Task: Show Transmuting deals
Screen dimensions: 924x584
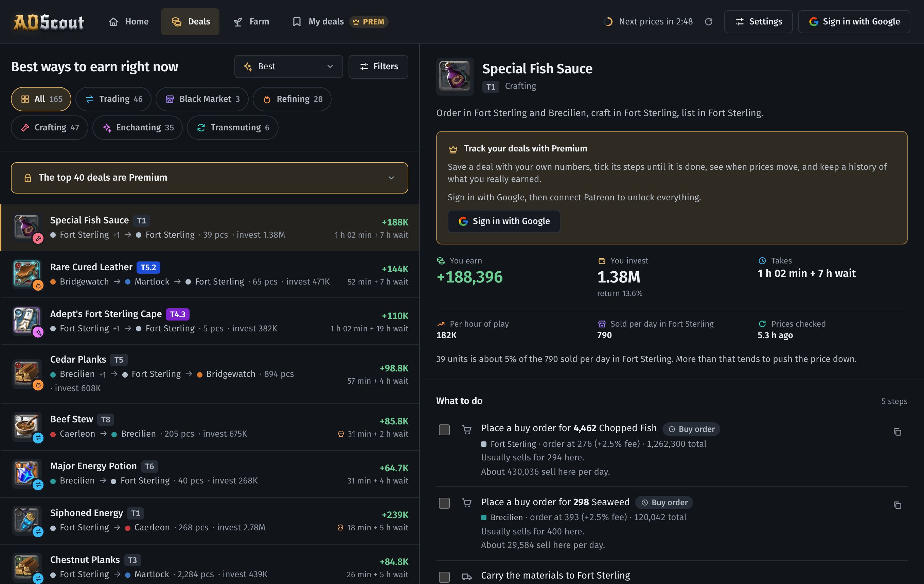Action: (233, 128)
